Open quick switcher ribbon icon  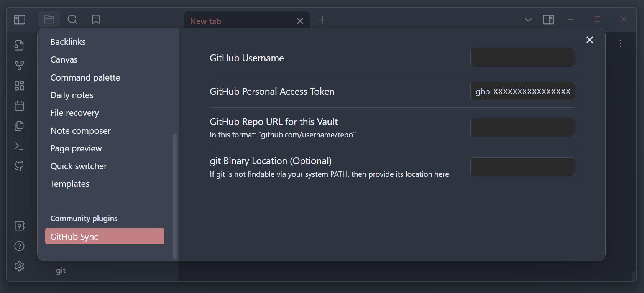pos(19,45)
